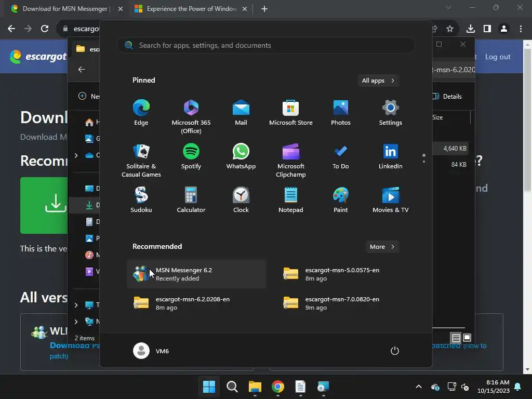Image resolution: width=532 pixels, height=399 pixels.
Task: Open the Clock app
Action: click(x=241, y=200)
